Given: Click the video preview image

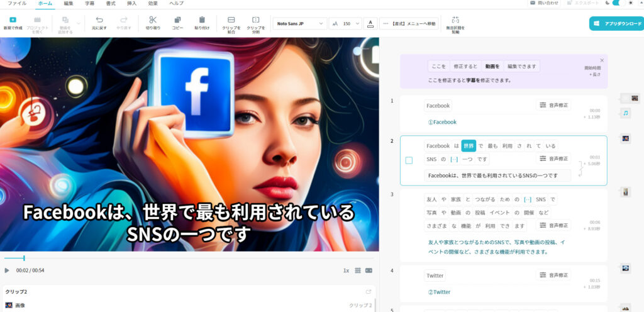Looking at the screenshot, I should click(189, 145).
